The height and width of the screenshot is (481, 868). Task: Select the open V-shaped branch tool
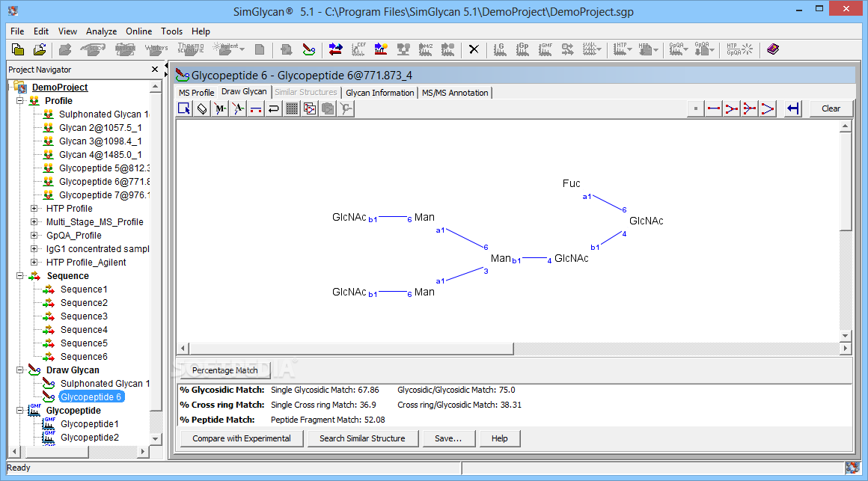(x=767, y=108)
